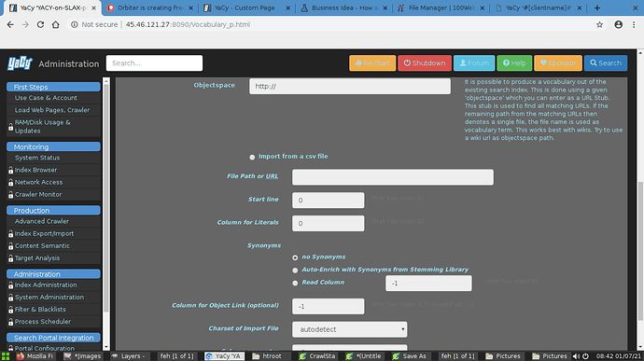This screenshot has height=361, width=644.
Task: Click the Objectspace http:// input field
Action: [350, 86]
